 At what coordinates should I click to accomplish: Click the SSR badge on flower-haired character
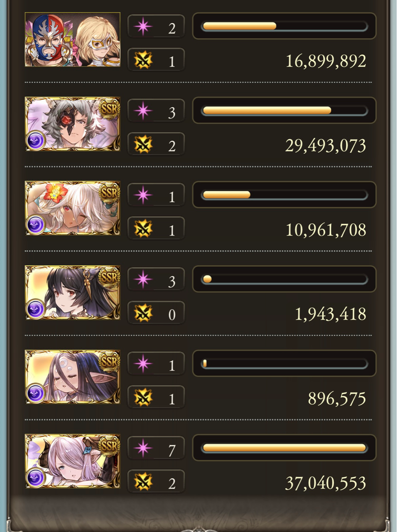[x=110, y=192]
